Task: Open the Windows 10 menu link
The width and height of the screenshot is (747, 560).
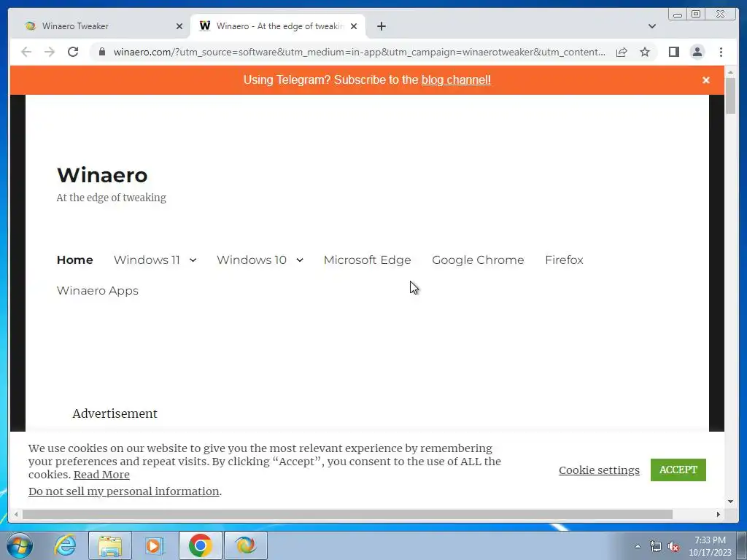Action: (252, 260)
